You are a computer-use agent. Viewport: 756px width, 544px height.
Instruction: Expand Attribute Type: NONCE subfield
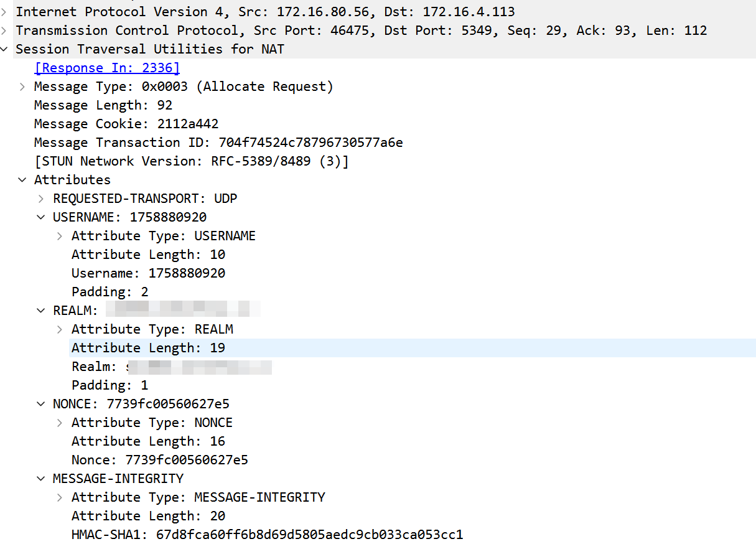click(x=60, y=423)
